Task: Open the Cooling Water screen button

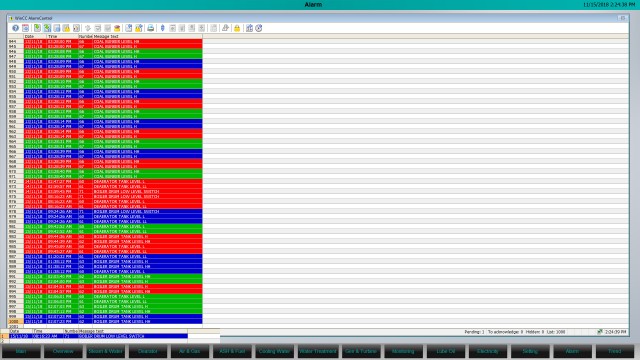Action: pos(274,351)
